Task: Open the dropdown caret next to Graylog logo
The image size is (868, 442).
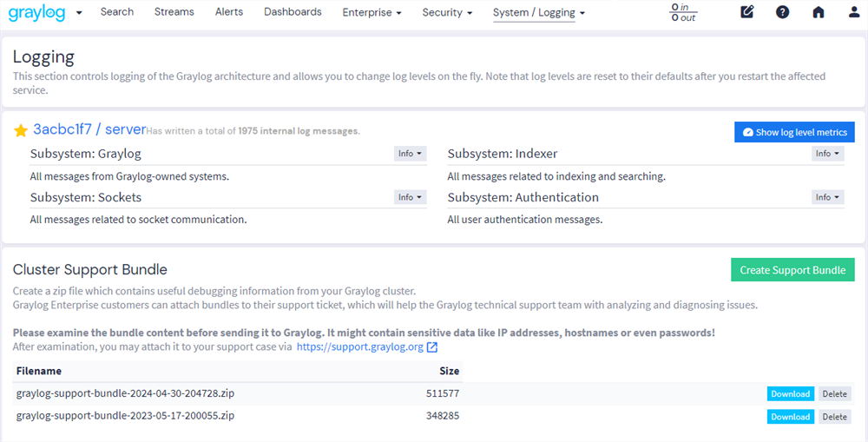Action: point(79,13)
